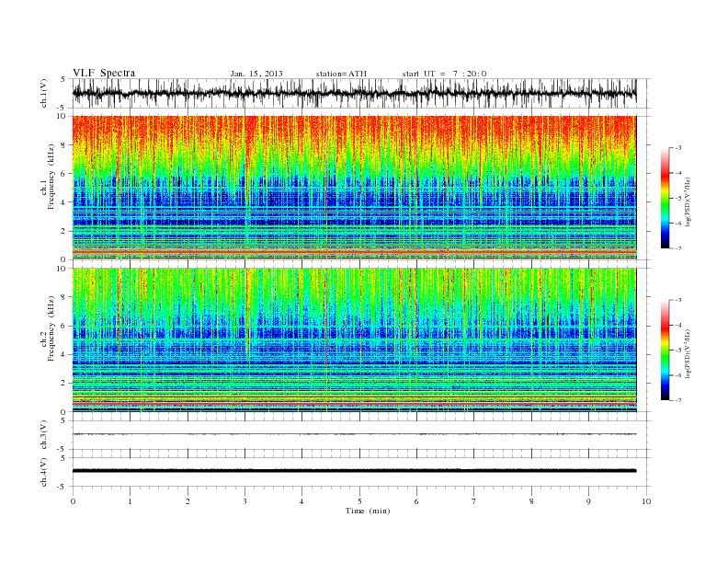Click time axis tick label "4"
Image resolution: width=728 pixels, height=563 pixels.
tap(301, 501)
